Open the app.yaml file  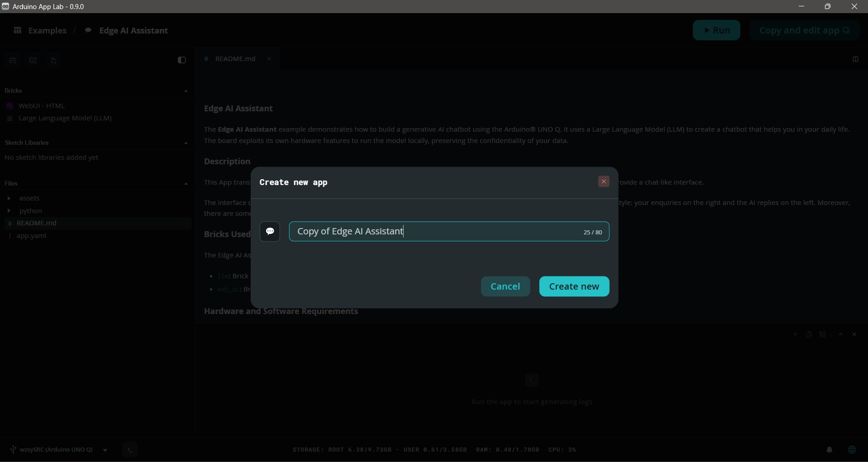pyautogui.click(x=31, y=236)
